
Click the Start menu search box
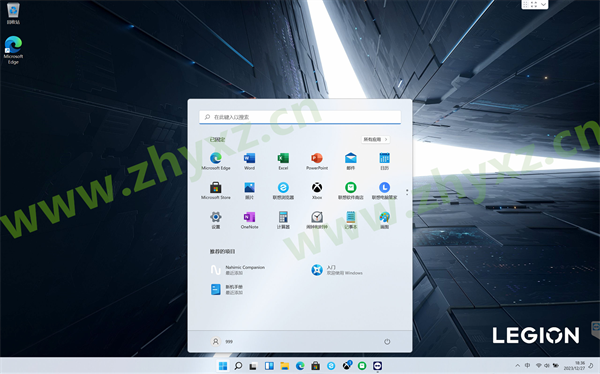[x=300, y=117]
